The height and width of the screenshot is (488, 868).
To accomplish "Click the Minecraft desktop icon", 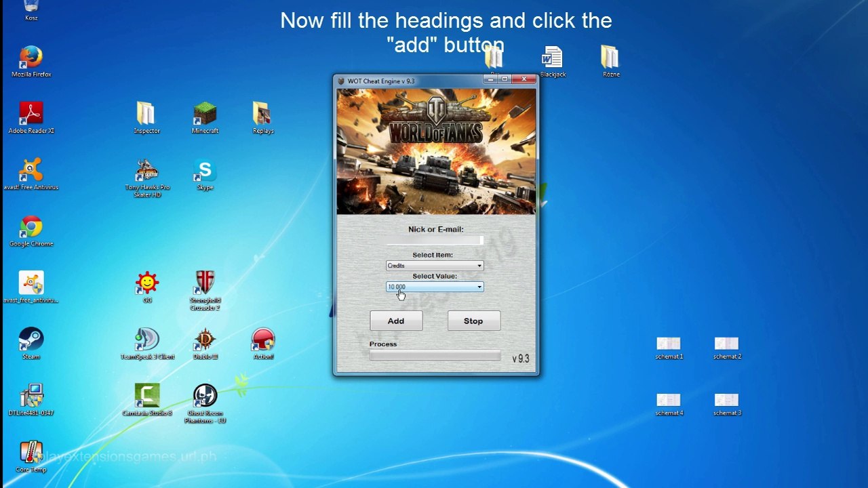I will (x=205, y=117).
